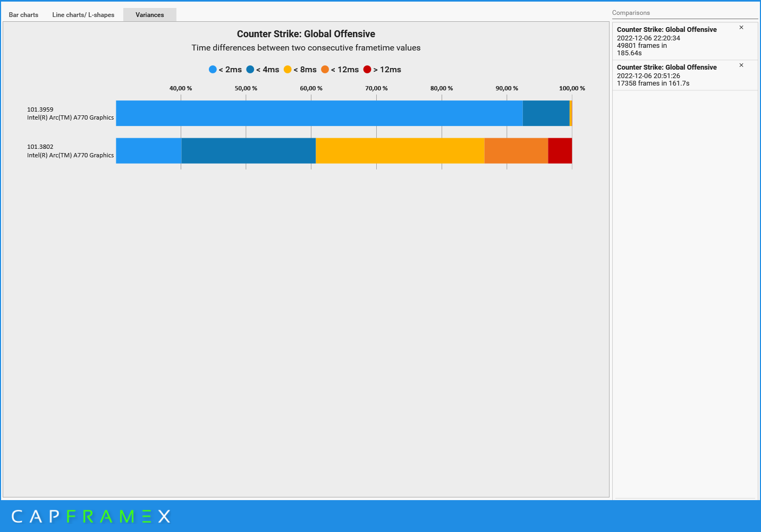This screenshot has width=761, height=532.
Task: Toggle the < 4ms legend series
Action: [x=263, y=70]
